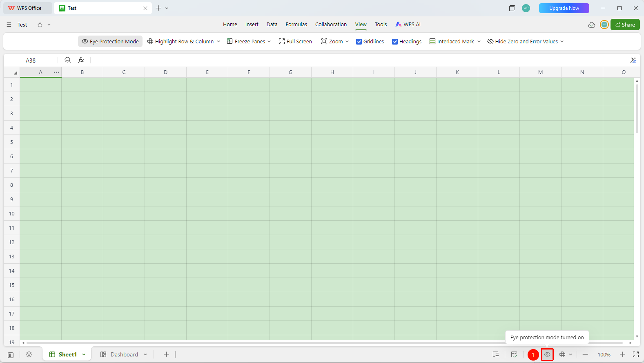
Task: Toggle Eye Protection Mode in ribbon
Action: (x=110, y=41)
